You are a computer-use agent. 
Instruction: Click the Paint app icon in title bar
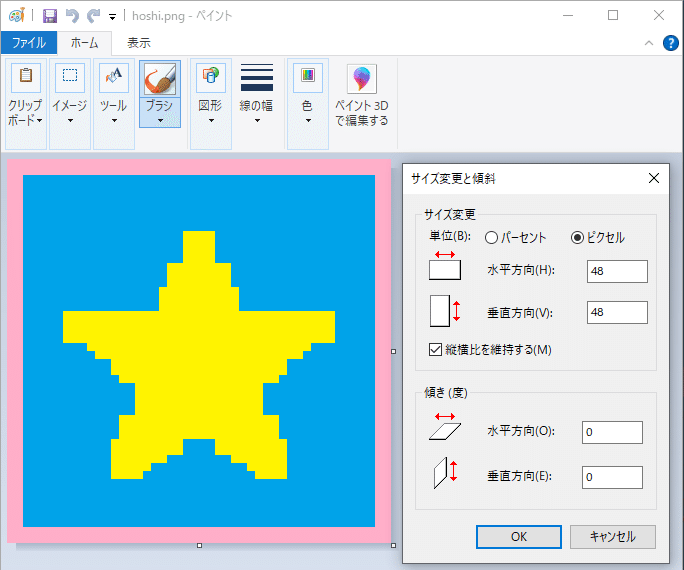(17, 16)
